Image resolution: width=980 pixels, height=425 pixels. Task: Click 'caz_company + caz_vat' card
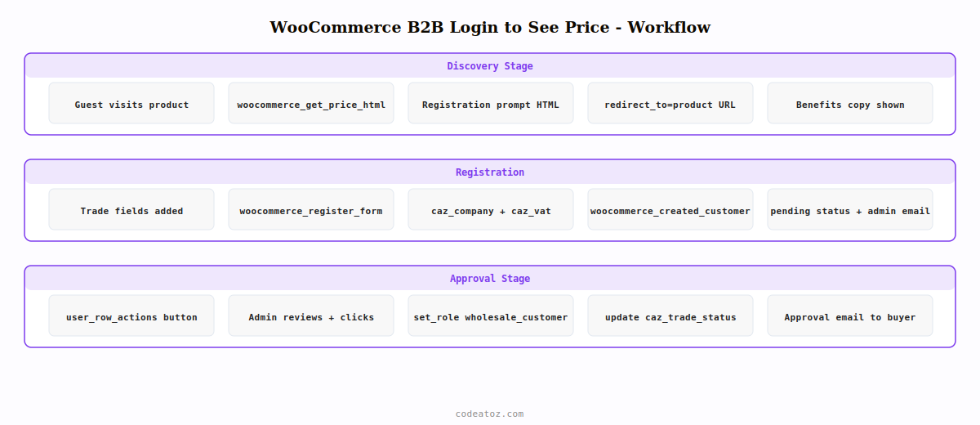click(x=491, y=209)
